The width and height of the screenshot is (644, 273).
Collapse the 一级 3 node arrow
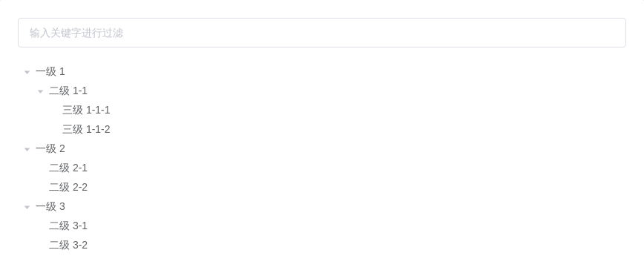point(27,207)
